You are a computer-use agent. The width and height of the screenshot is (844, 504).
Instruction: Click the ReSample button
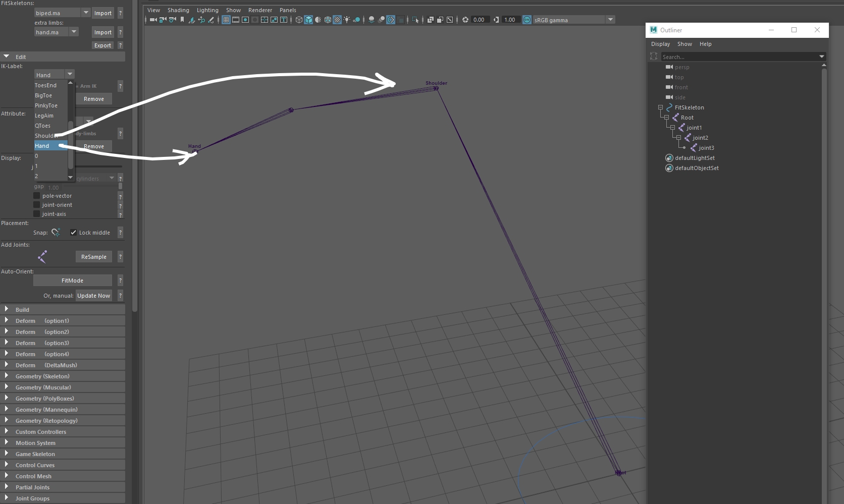click(94, 257)
